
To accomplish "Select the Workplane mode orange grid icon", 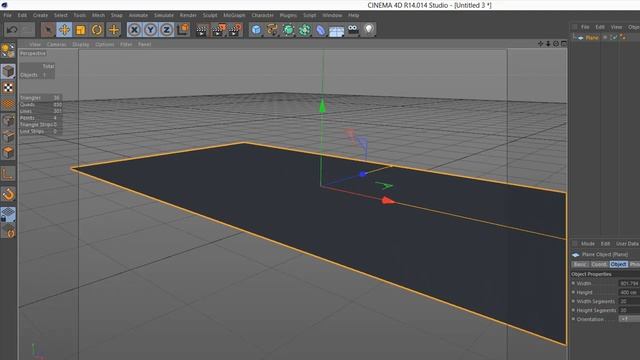I will coord(8,104).
